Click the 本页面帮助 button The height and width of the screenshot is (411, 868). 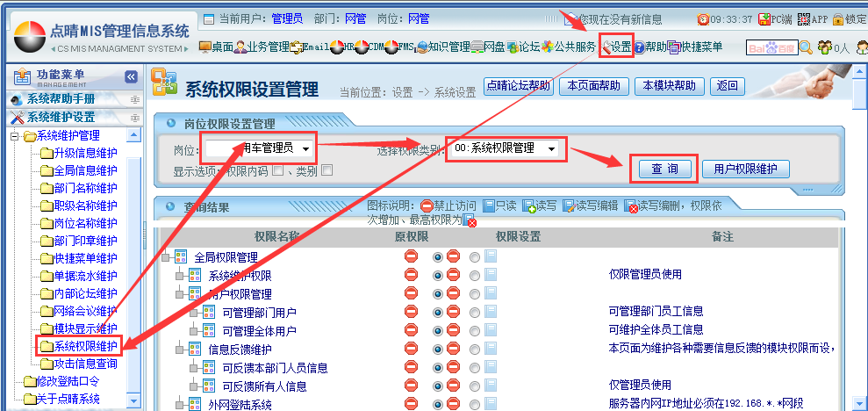(594, 86)
